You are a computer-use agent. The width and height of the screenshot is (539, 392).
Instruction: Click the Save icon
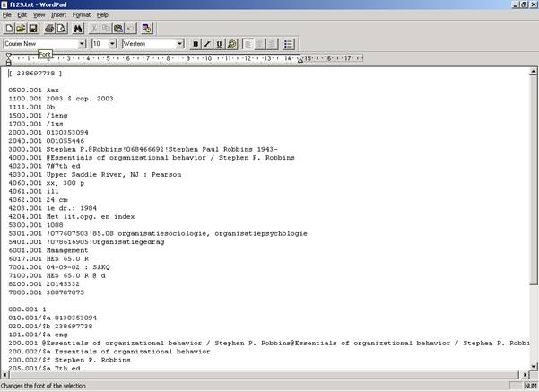[x=33, y=29]
